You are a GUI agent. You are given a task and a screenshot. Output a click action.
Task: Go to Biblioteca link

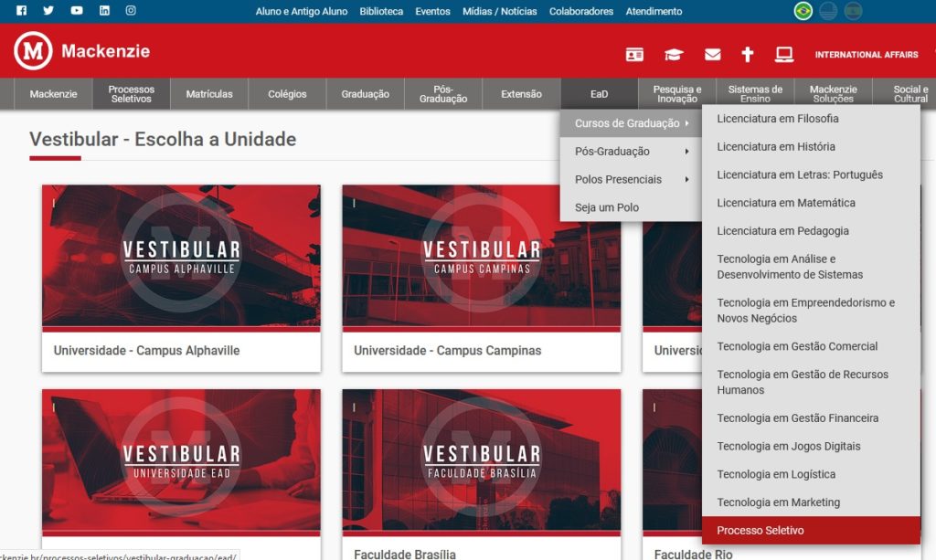tap(381, 11)
